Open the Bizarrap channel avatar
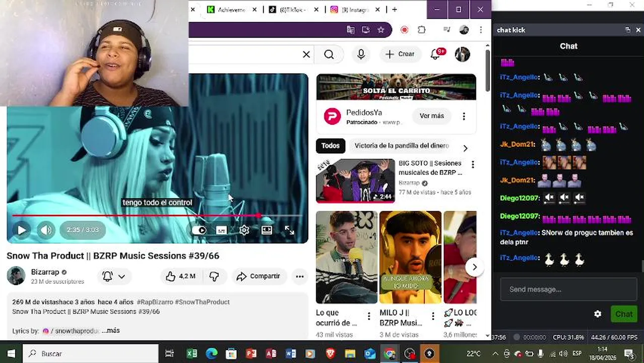Viewport: 644px width, 363px height. 16,276
